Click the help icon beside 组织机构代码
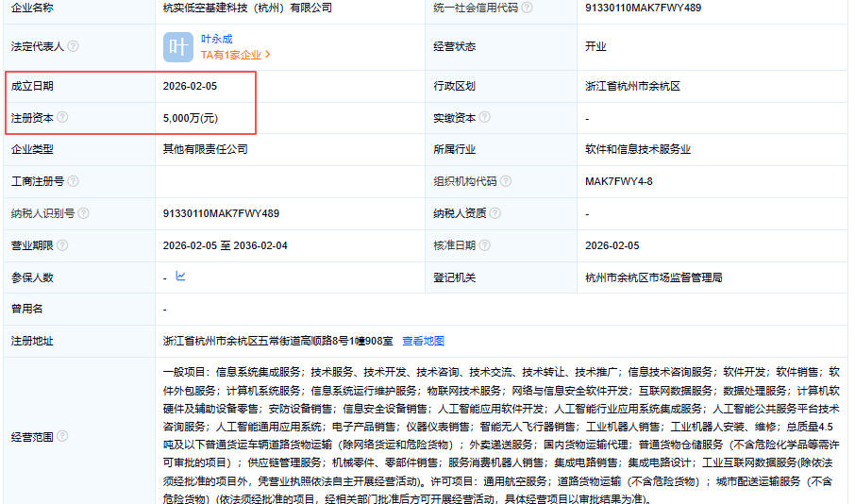Screen dimensions: 855x504 click(x=506, y=181)
